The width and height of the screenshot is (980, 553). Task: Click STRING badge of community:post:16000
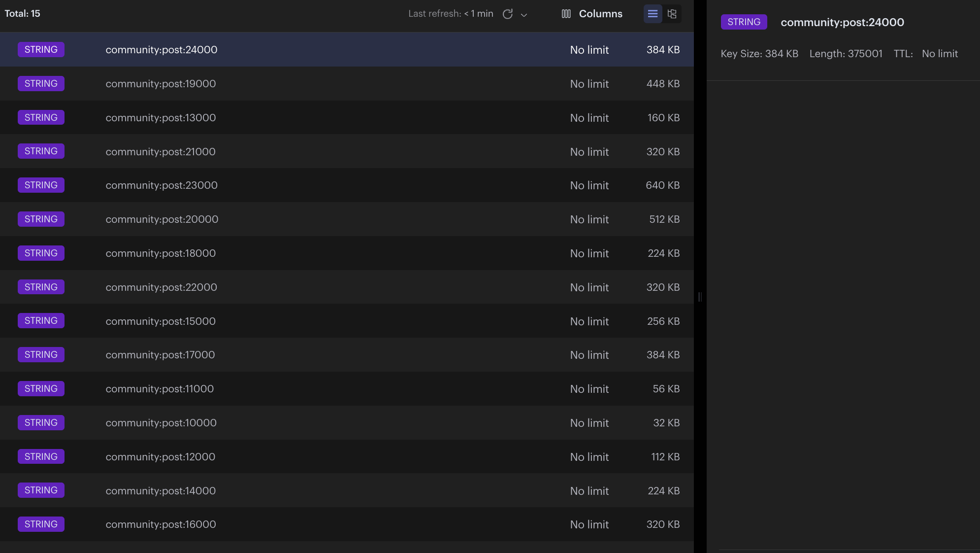click(41, 524)
